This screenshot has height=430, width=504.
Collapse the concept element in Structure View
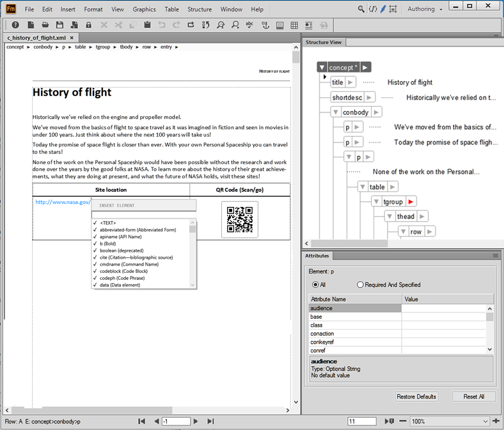point(322,68)
